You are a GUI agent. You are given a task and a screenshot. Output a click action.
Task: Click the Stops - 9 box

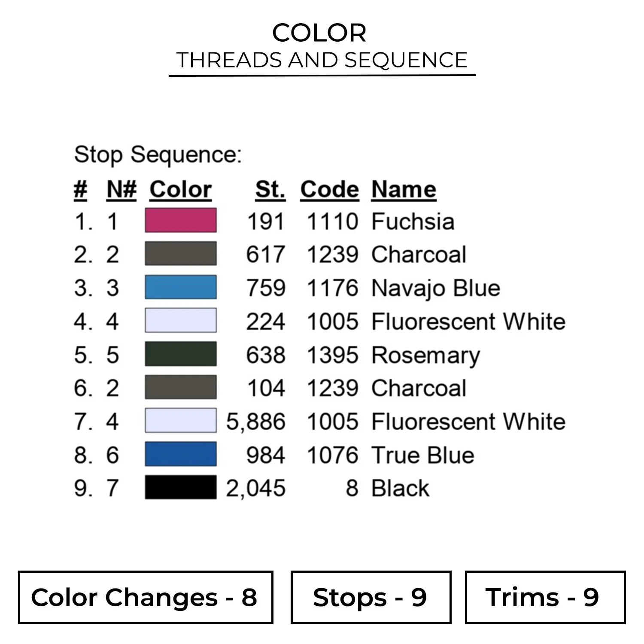[x=371, y=597]
